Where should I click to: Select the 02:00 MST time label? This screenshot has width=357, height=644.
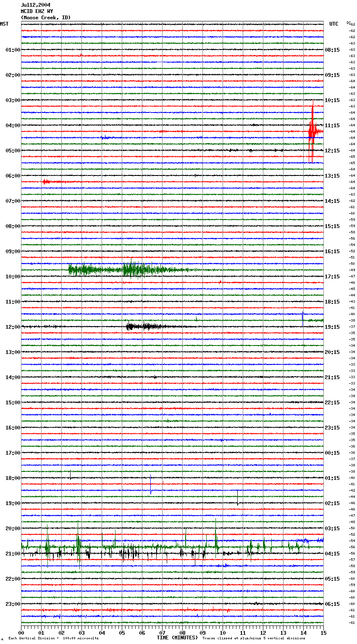pos(13,75)
